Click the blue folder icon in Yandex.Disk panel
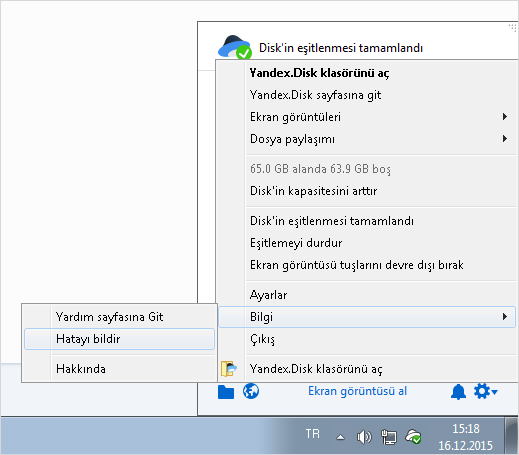519x455 pixels. (x=226, y=392)
